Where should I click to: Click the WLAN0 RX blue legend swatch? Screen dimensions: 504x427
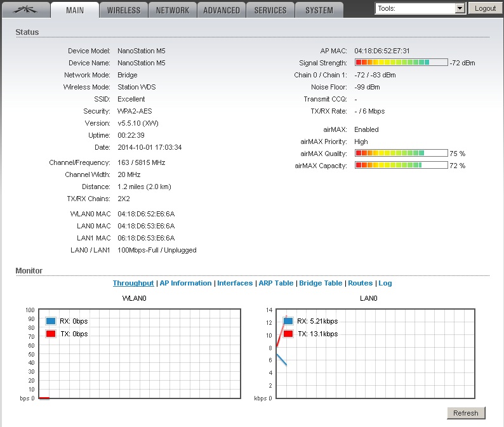pos(51,321)
